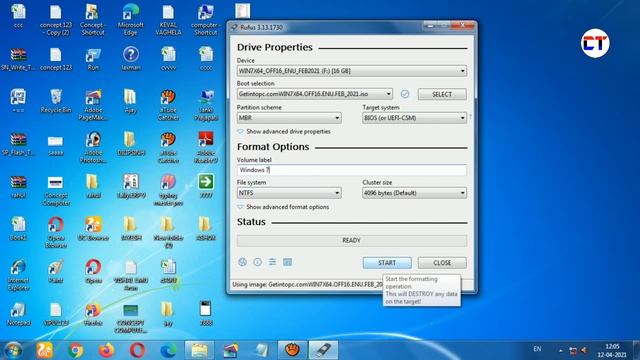
Task: Expand Show advanced format options
Action: click(283, 207)
